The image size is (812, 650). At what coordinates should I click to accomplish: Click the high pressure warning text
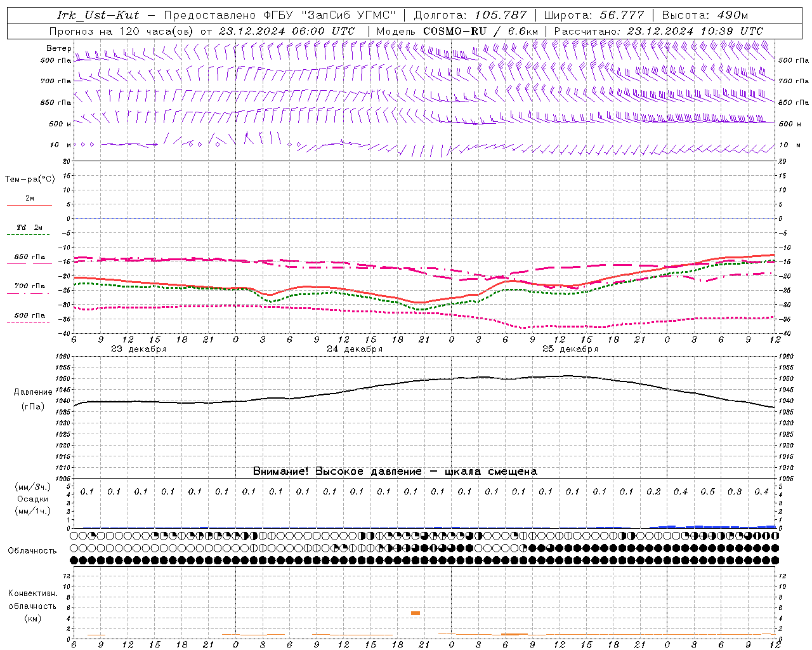[395, 471]
